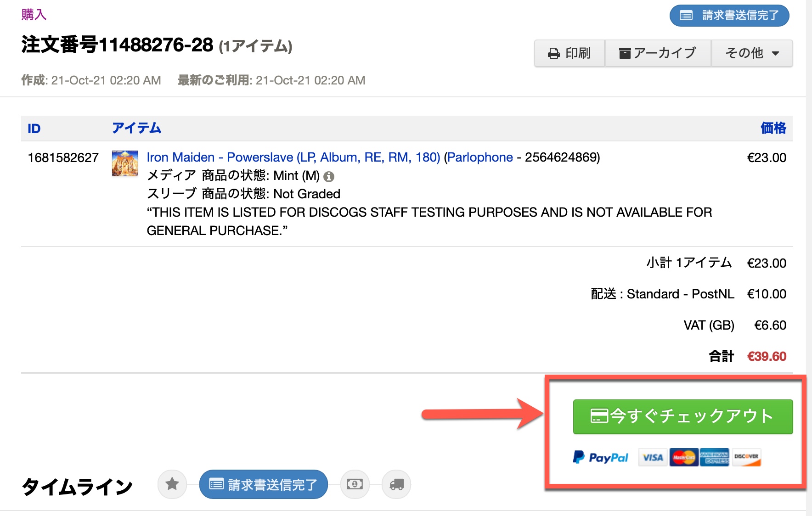Image resolution: width=812 pixels, height=516 pixels.
Task: Click the payment money timeline icon
Action: coord(355,484)
